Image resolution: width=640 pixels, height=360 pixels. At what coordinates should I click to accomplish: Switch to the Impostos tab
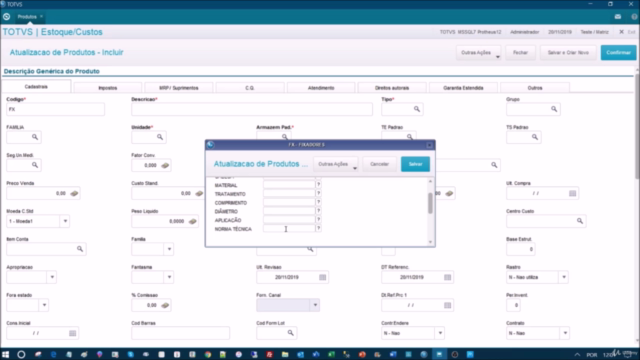click(x=108, y=88)
